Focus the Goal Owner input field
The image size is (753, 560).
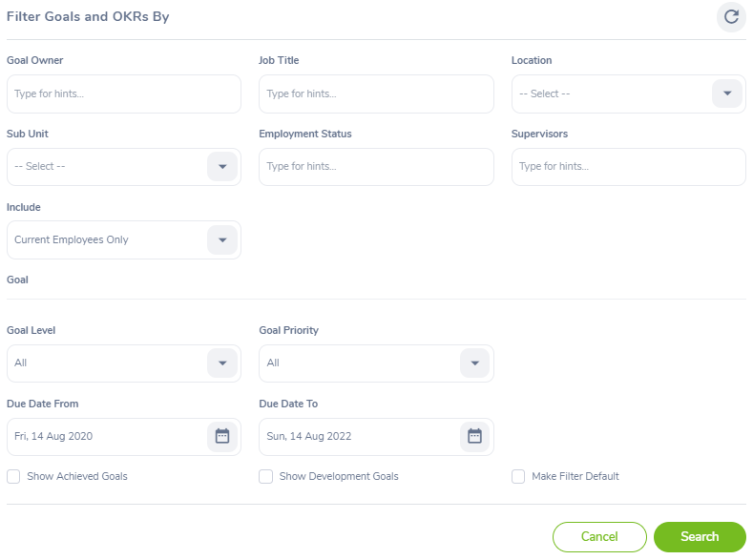tap(123, 94)
